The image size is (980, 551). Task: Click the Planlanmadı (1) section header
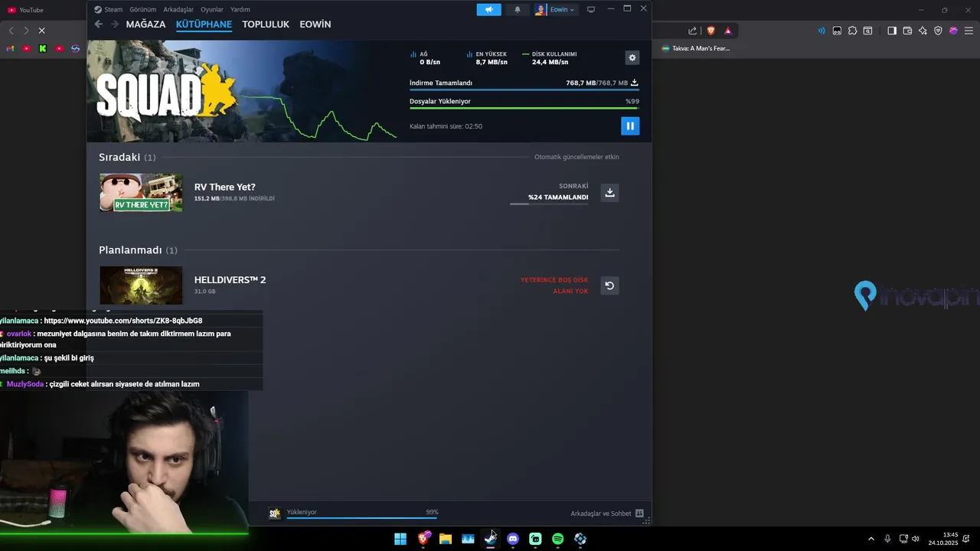[138, 250]
